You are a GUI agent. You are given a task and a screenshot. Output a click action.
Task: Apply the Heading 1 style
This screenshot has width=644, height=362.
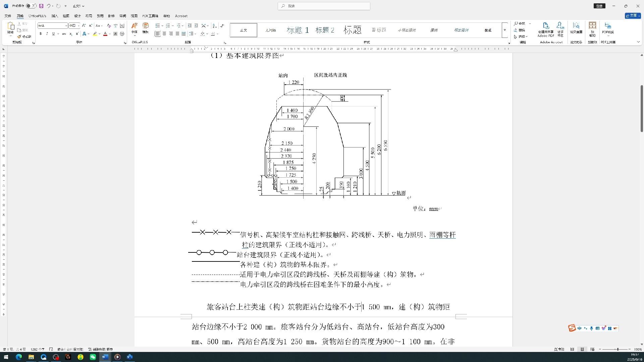coord(298,30)
